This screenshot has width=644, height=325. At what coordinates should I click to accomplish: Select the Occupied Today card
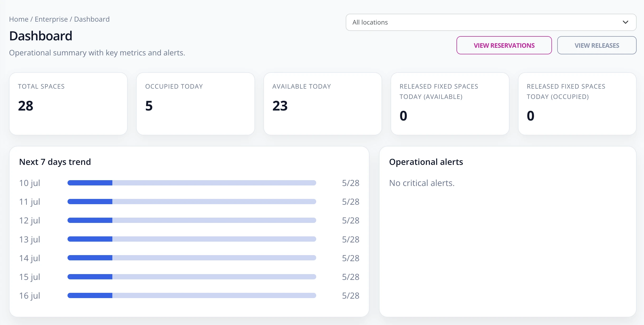point(195,104)
